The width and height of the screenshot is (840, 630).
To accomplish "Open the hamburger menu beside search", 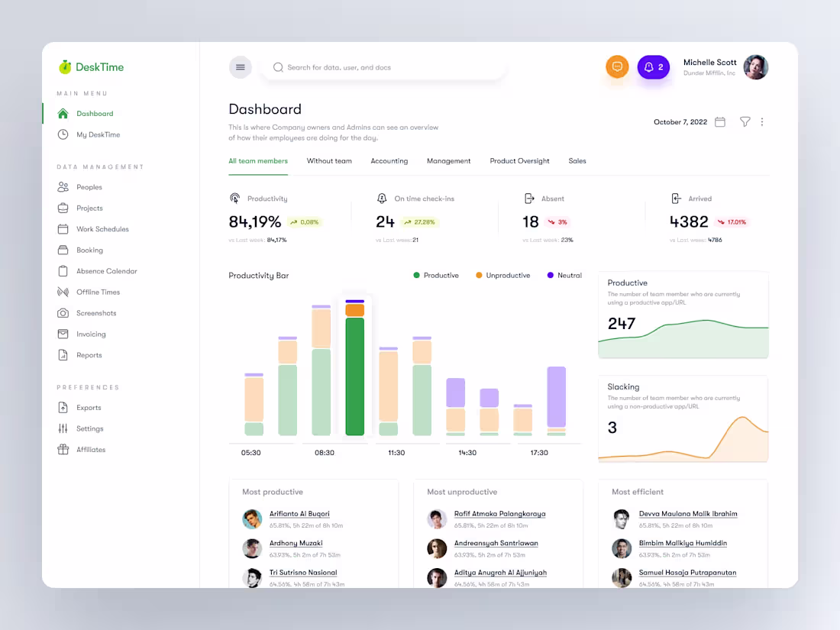I will 240,67.
